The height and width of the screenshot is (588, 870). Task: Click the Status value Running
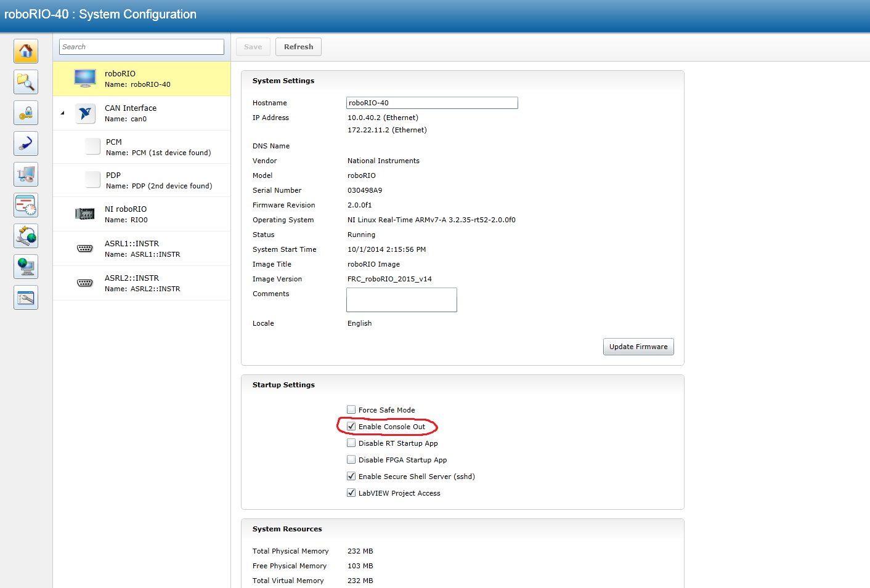pos(361,235)
